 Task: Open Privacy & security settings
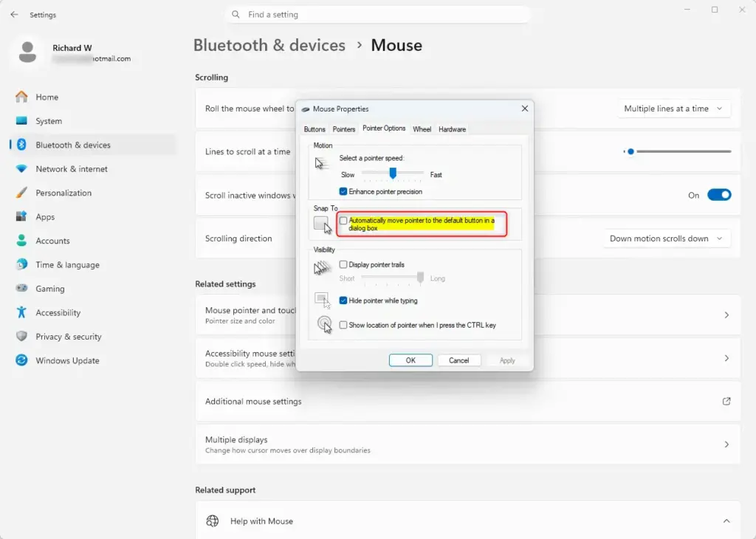(x=69, y=337)
